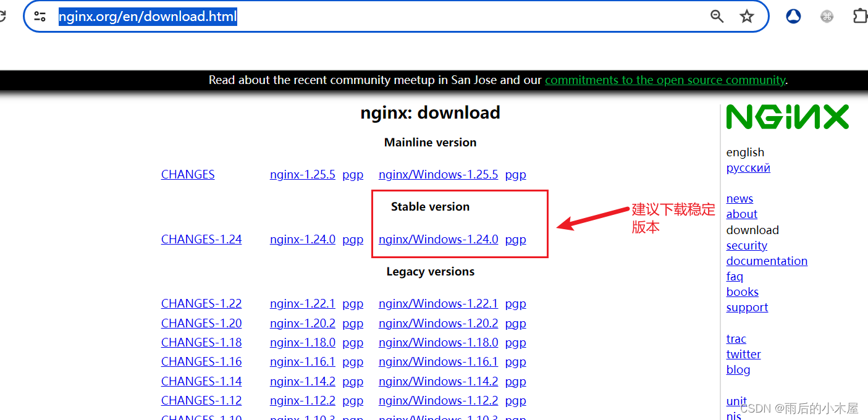
Task: Open documentation in sidebar
Action: [767, 261]
